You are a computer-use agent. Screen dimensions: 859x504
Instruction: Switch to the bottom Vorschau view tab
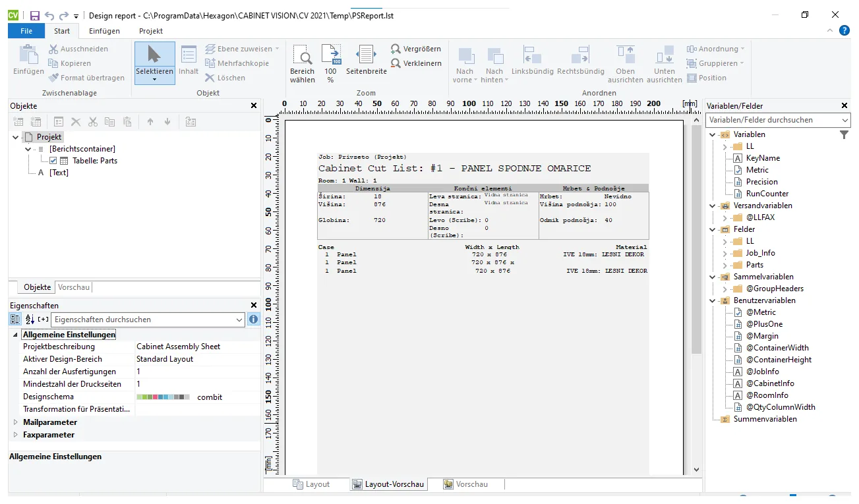tap(465, 484)
